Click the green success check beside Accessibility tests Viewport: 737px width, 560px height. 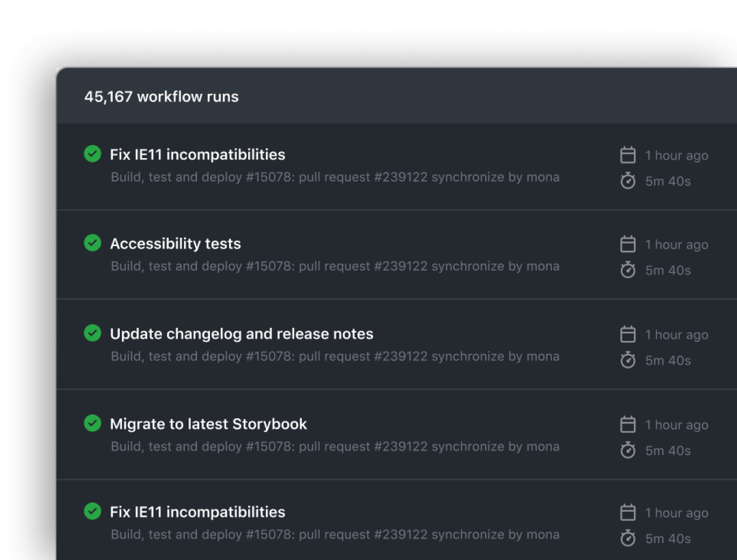tap(93, 243)
